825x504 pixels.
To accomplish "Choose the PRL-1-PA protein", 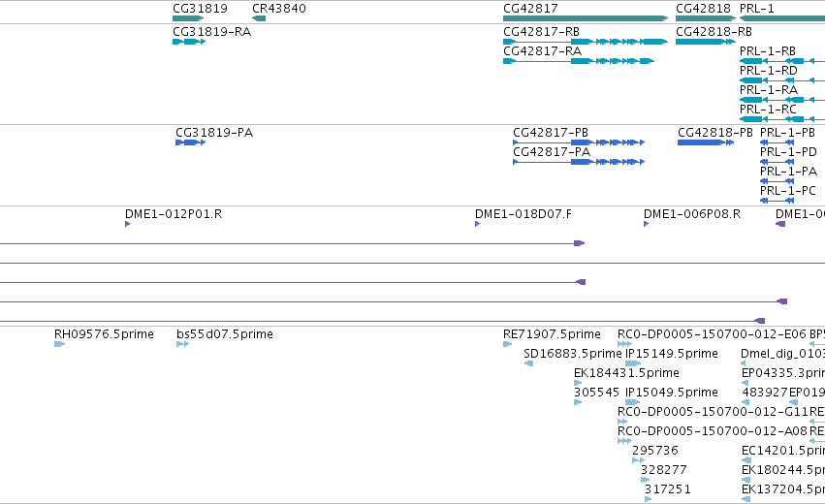I will coord(788,172).
